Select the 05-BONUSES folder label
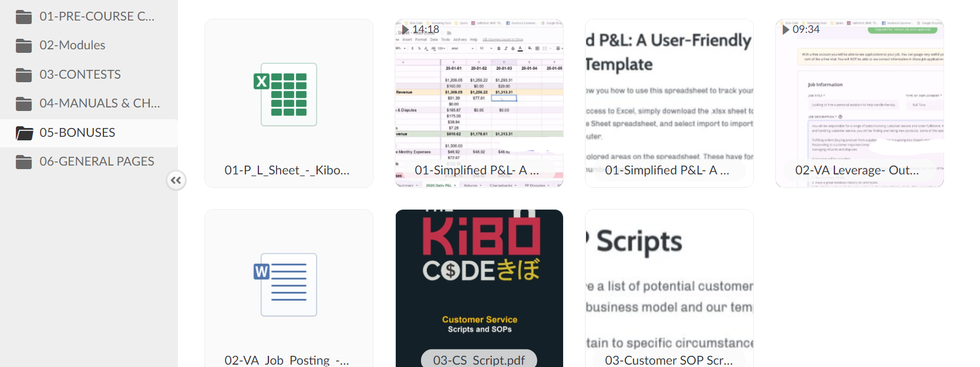980x367 pixels. (77, 133)
